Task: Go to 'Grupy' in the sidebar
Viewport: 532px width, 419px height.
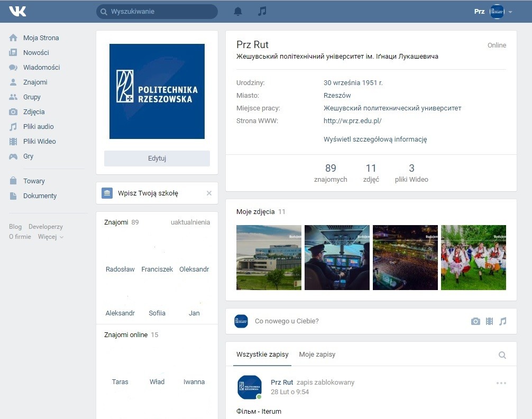Action: [x=32, y=97]
